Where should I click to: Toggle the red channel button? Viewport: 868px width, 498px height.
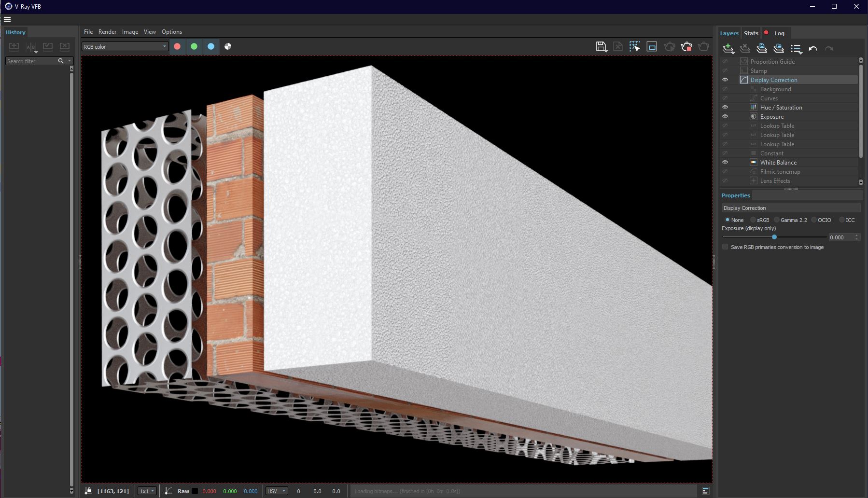pos(177,46)
